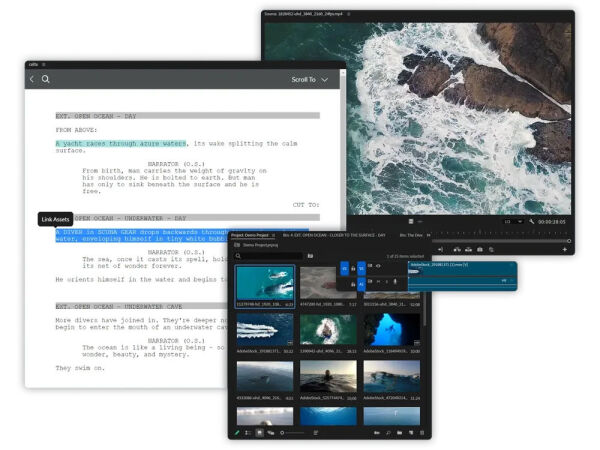The height and width of the screenshot is (450, 600).
Task: Click Automate to Sequence icon
Action: [377, 433]
